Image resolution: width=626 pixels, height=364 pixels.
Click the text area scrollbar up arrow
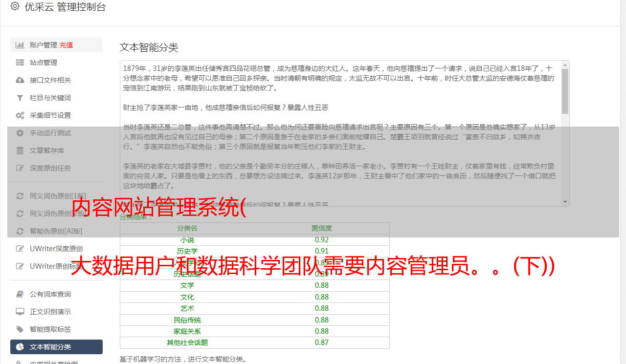point(565,64)
